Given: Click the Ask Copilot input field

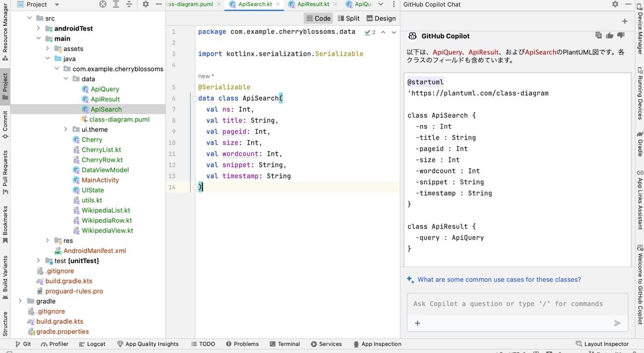Looking at the screenshot, I should pyautogui.click(x=517, y=304).
